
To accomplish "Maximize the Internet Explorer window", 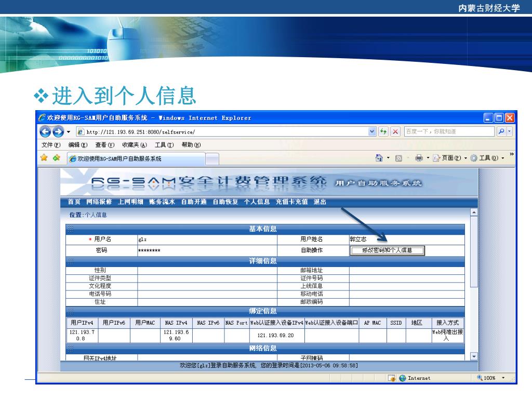I will point(499,118).
